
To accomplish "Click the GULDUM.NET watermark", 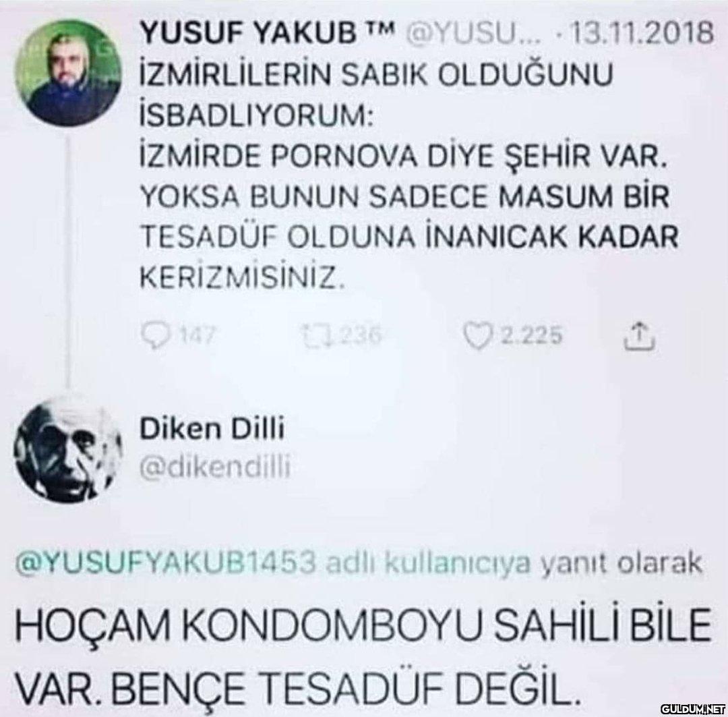I will point(693,709).
